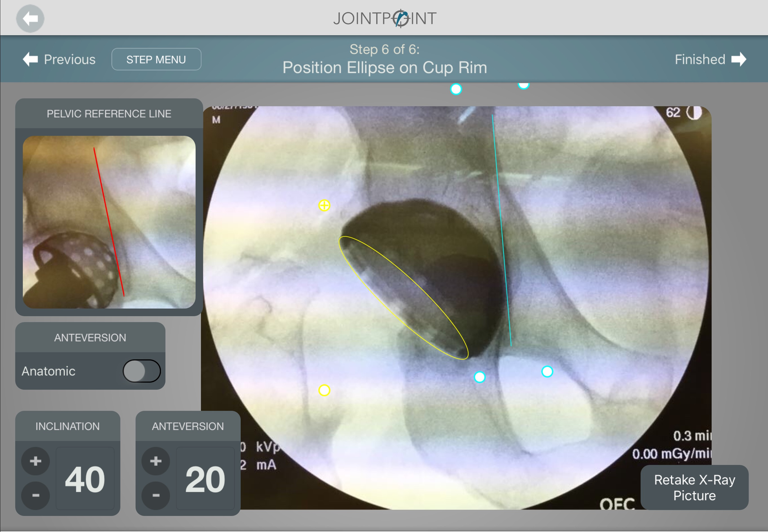Select the yellow crosshair ellipse handle

point(324,205)
